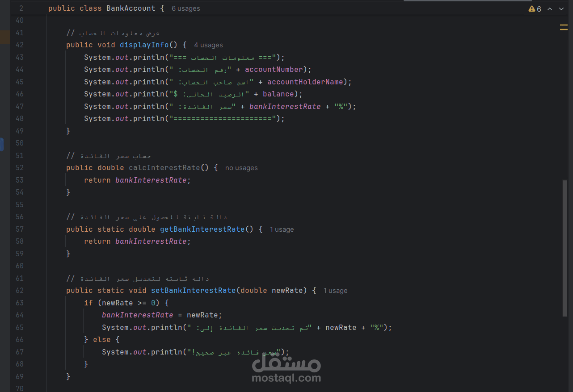
Task: Click the balance variable on line 46
Action: (x=278, y=94)
